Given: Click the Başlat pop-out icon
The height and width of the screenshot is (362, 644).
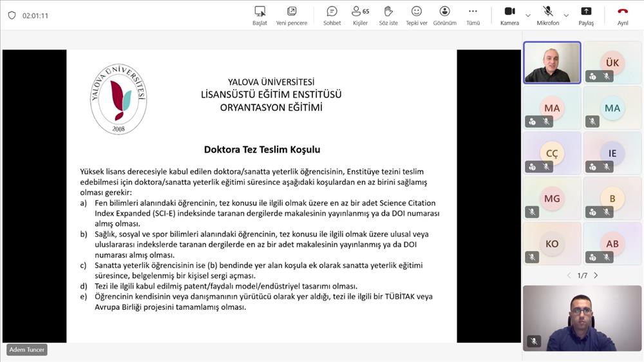Looking at the screenshot, I should tap(260, 15).
